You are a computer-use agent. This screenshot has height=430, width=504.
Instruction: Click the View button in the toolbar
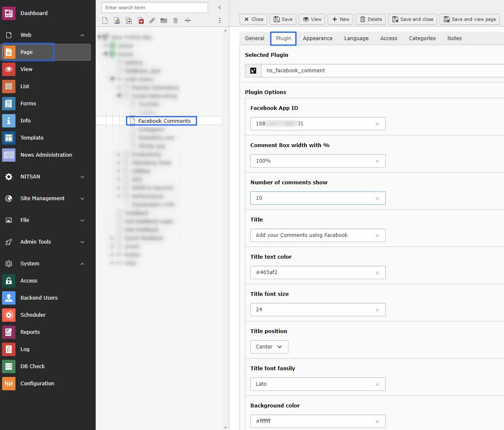pos(312,19)
